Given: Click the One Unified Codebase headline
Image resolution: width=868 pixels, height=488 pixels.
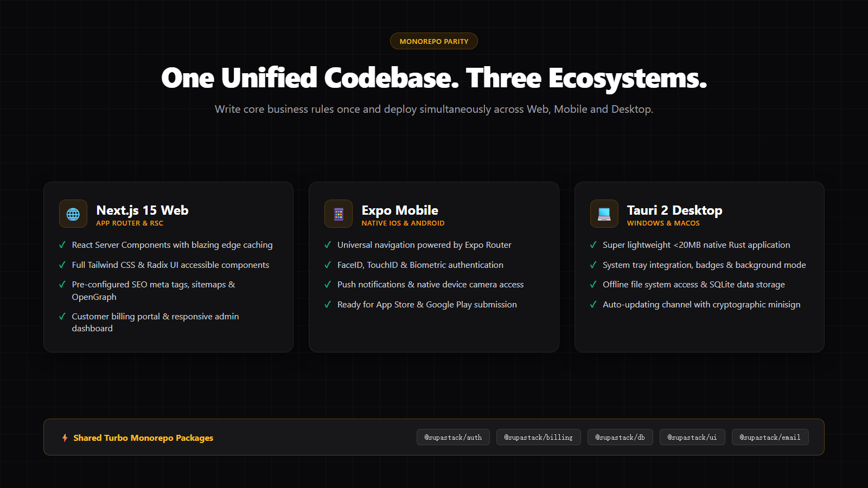Looking at the screenshot, I should point(434,78).
